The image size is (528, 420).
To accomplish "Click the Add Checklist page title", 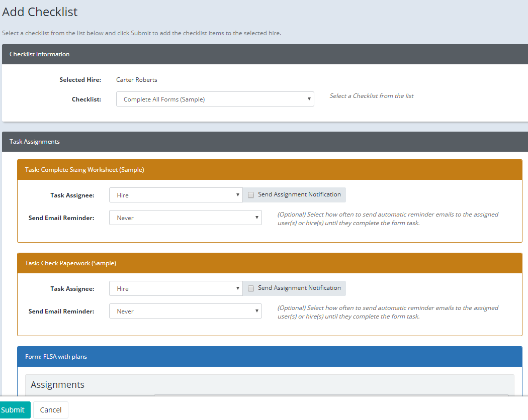I will pos(40,12).
